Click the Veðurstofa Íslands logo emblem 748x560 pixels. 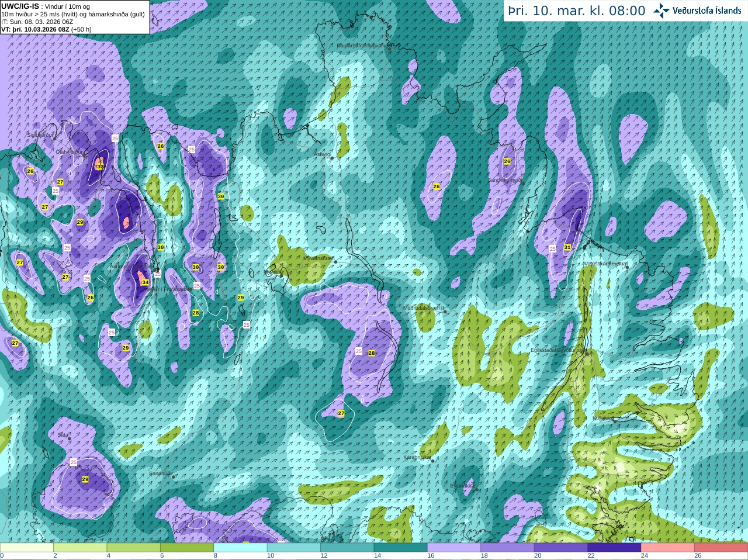[661, 10]
